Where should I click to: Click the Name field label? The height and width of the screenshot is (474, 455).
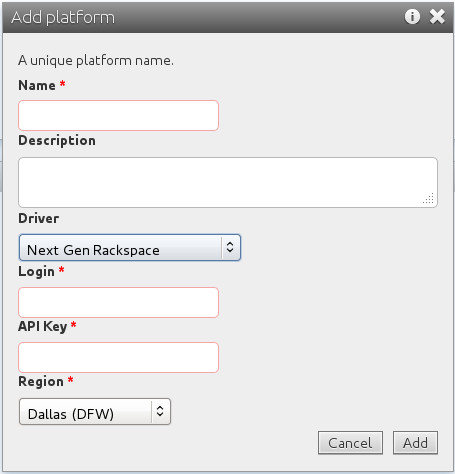[37, 85]
